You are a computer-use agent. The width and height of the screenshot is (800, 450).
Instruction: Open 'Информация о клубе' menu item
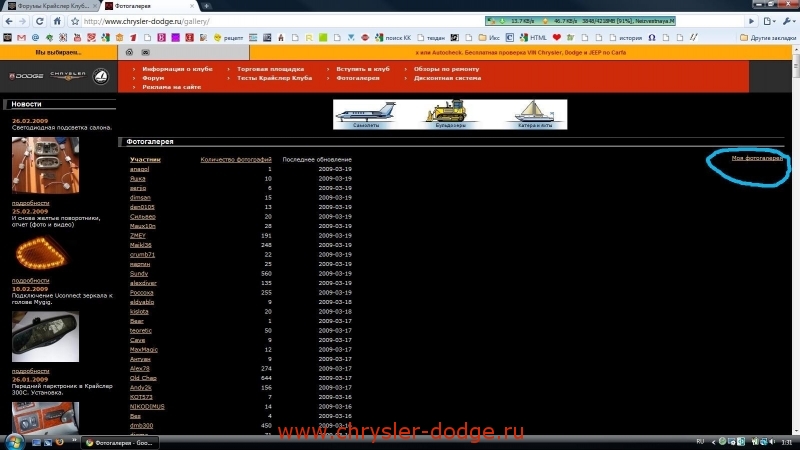click(177, 69)
